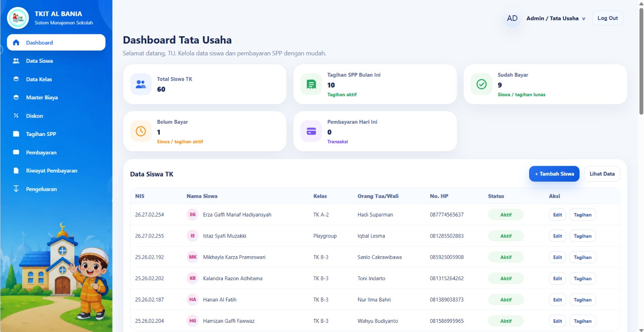Click the Aktif status badge for Hanan Al Fatih
The image size is (644, 332).
point(506,300)
